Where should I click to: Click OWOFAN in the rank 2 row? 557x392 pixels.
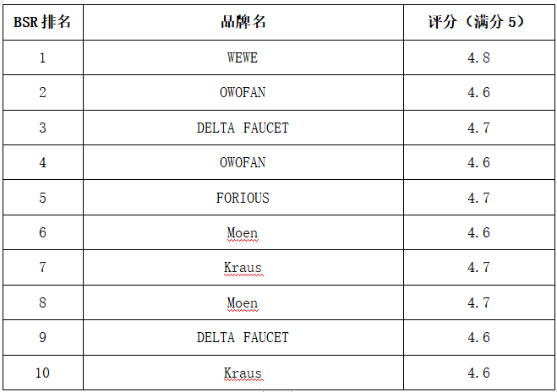243,93
